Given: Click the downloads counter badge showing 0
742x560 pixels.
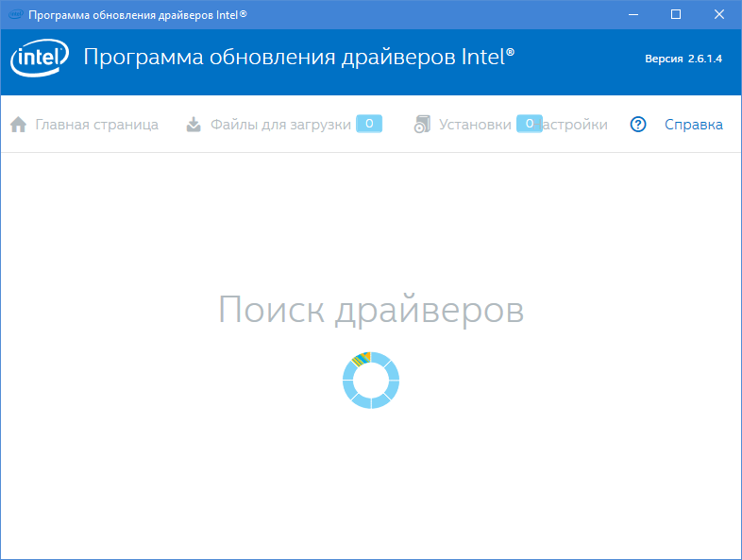Looking at the screenshot, I should click(x=369, y=124).
